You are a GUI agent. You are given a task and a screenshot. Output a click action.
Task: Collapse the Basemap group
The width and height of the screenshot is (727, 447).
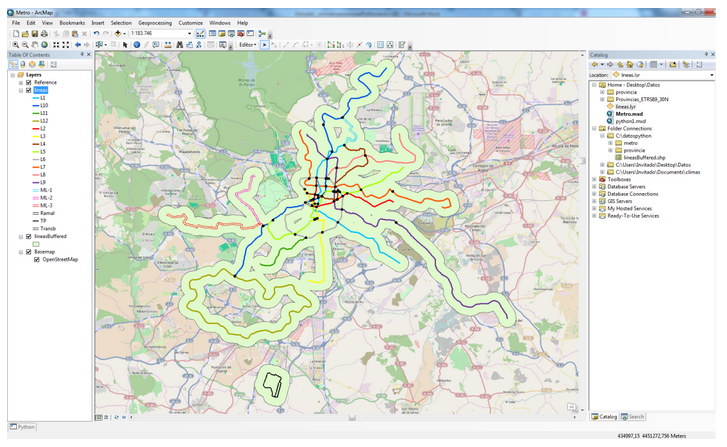(x=21, y=252)
